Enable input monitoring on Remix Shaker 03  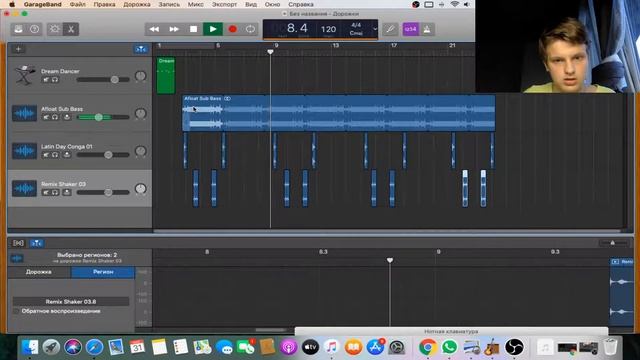point(67,192)
